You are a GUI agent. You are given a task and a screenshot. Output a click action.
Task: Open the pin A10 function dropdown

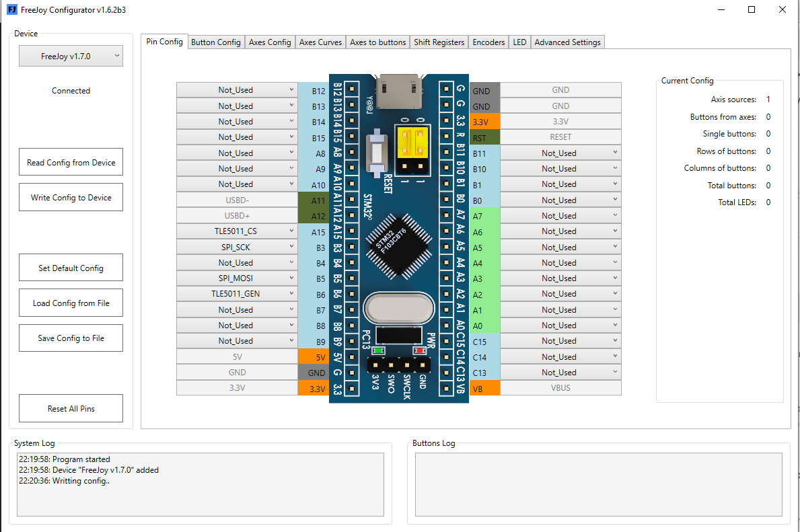tap(237, 184)
